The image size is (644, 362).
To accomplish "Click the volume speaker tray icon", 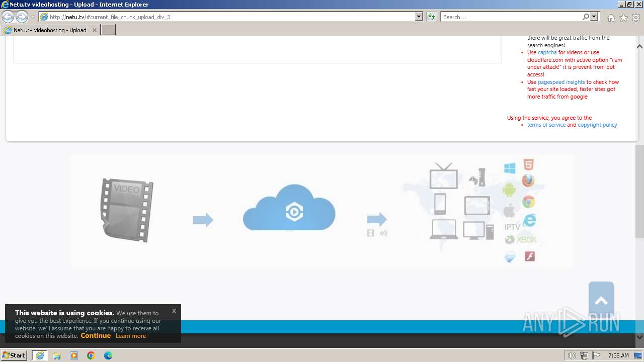I will click(x=572, y=355).
